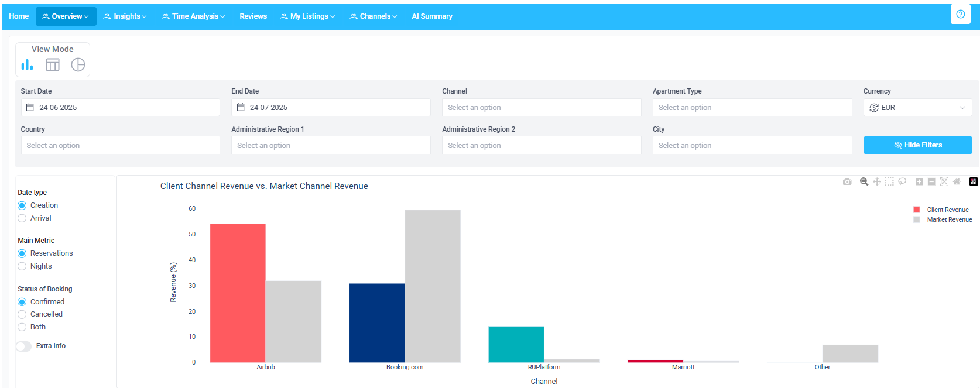The height and width of the screenshot is (388, 980).
Task: Select the Pan tool in chart toolbar
Action: [877, 182]
